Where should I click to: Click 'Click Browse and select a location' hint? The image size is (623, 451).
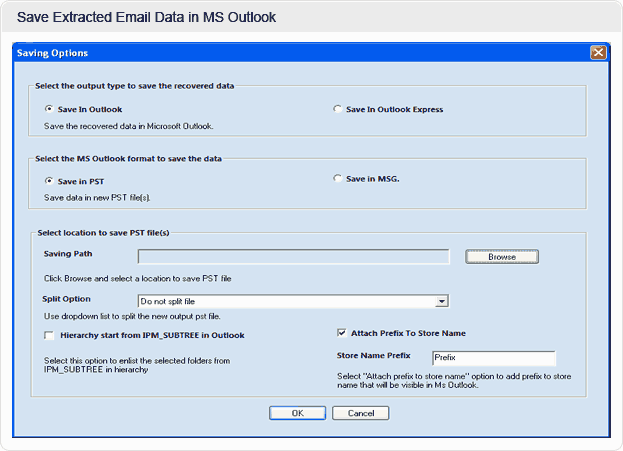click(x=137, y=279)
